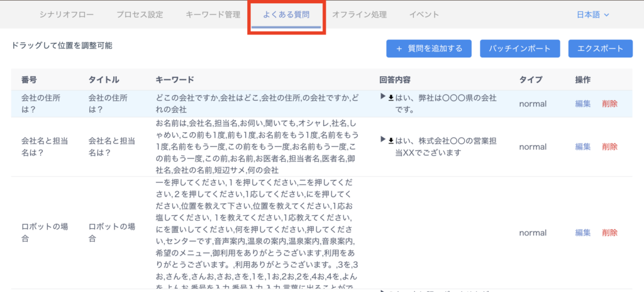Viewport: 644px width, 292px height.
Task: Delete the 会社名と担当名は？ question
Action: point(609,147)
